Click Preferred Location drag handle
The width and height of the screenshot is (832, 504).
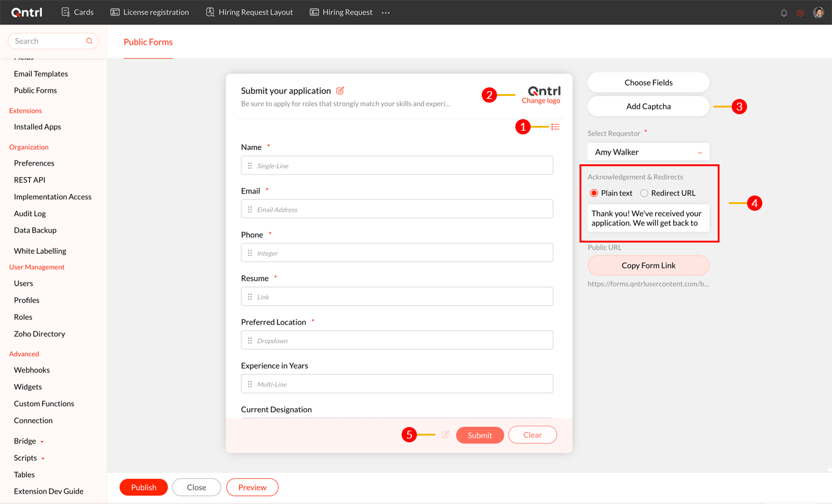pyautogui.click(x=249, y=340)
